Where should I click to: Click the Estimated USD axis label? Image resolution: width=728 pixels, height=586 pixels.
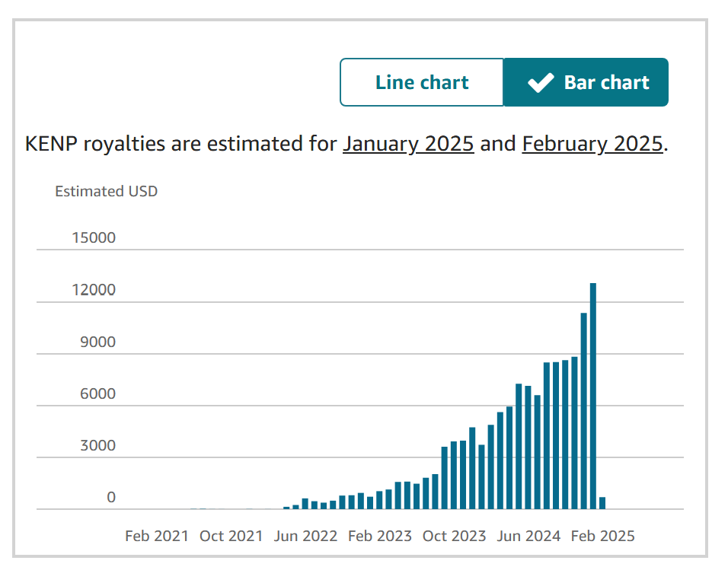[x=107, y=191]
